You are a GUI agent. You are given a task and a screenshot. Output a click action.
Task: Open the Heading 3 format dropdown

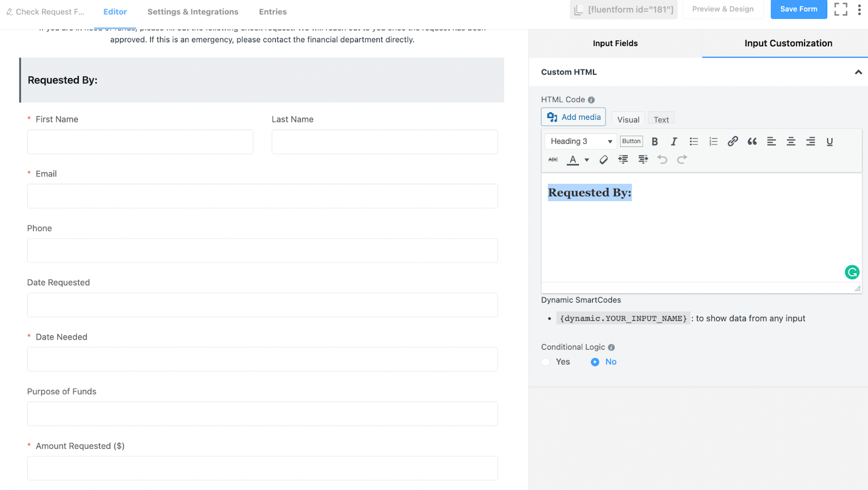click(580, 141)
